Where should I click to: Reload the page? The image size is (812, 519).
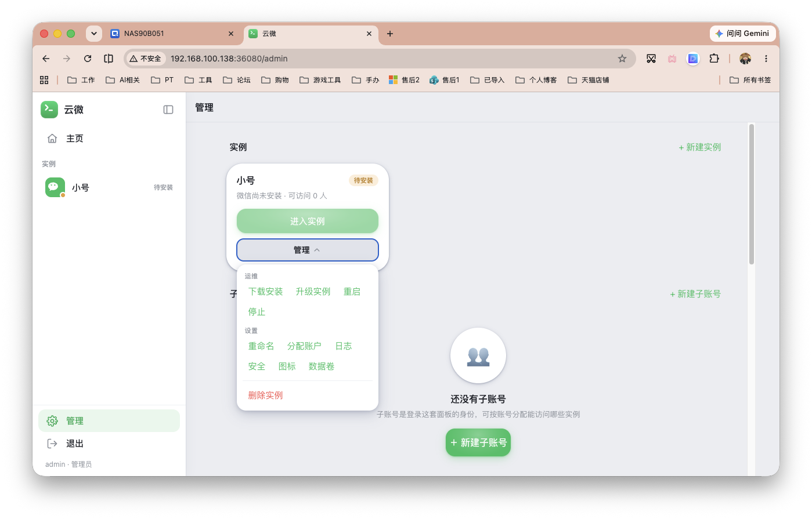pos(88,59)
